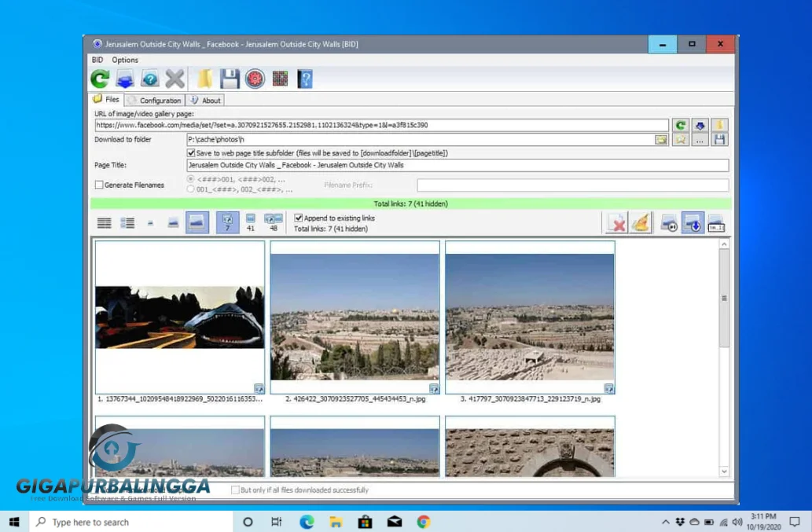Open the notification center icon in taskbar

795,522
